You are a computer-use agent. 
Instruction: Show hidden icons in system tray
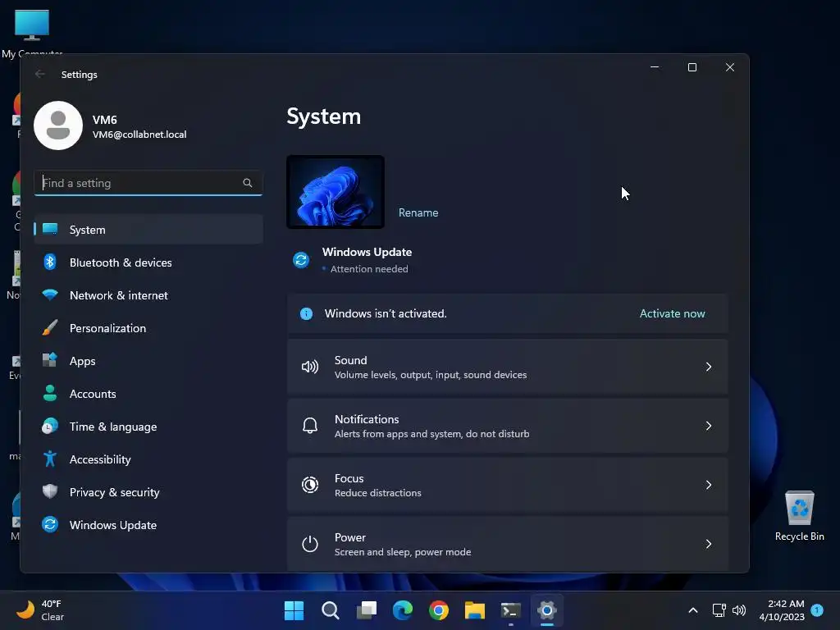(692, 610)
